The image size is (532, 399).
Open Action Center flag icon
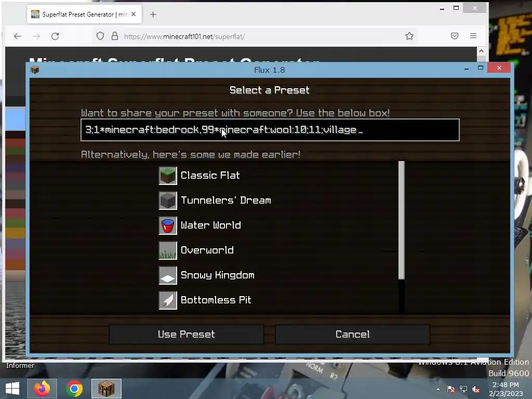click(x=450, y=390)
